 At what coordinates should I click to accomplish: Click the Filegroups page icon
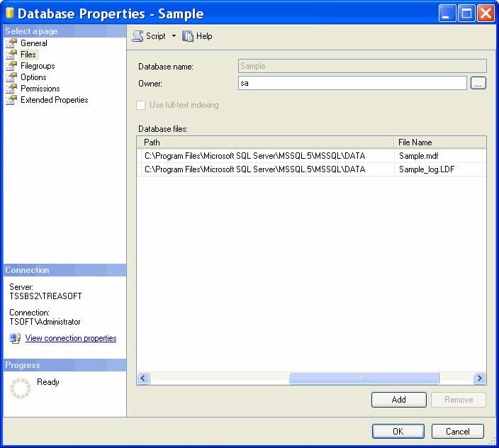11,66
